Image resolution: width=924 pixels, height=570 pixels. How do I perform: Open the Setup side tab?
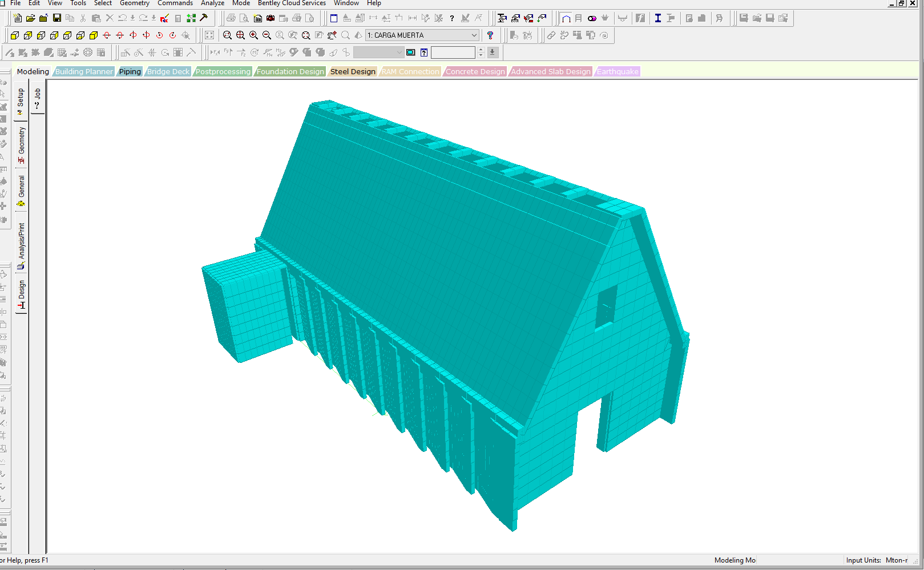(x=21, y=101)
